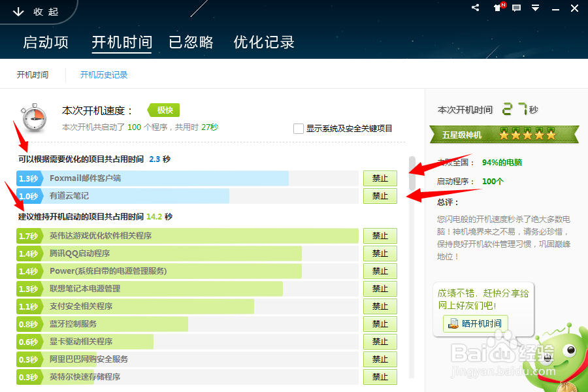Image resolution: width=588 pixels, height=392 pixels.
Task: Select the 联想笔记本电源管理 row
Action: [188, 289]
